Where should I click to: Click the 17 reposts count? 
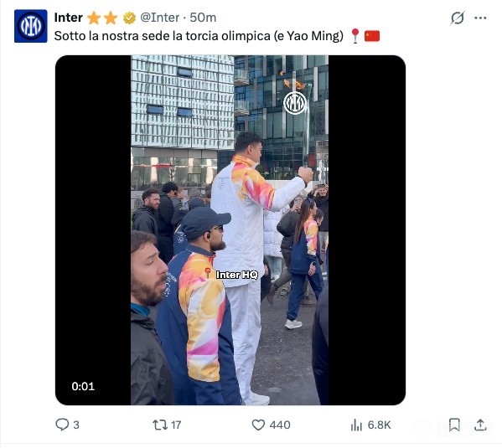tap(176, 425)
